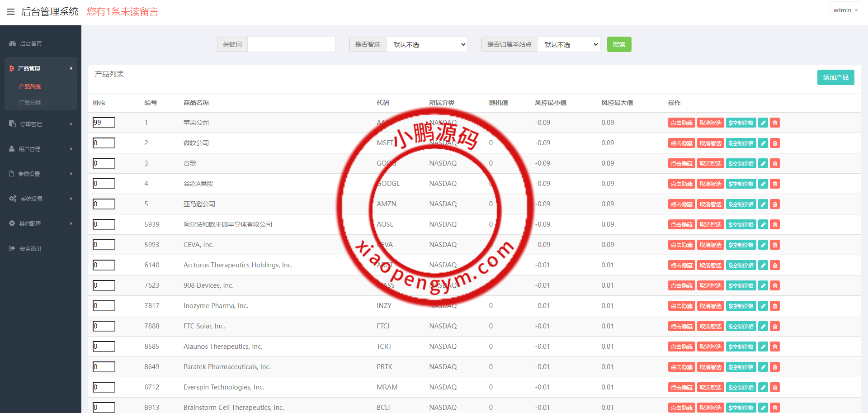Open the 是否智选 dropdown

[427, 44]
